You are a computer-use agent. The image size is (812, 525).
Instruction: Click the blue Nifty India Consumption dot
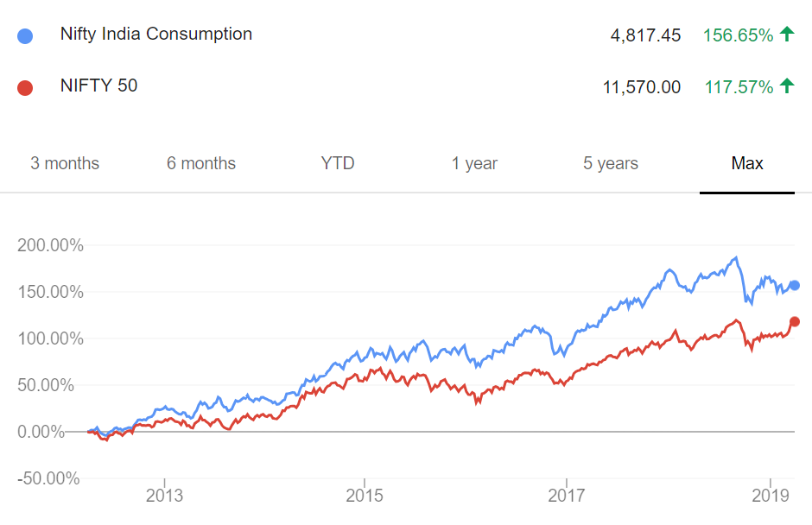(x=25, y=36)
